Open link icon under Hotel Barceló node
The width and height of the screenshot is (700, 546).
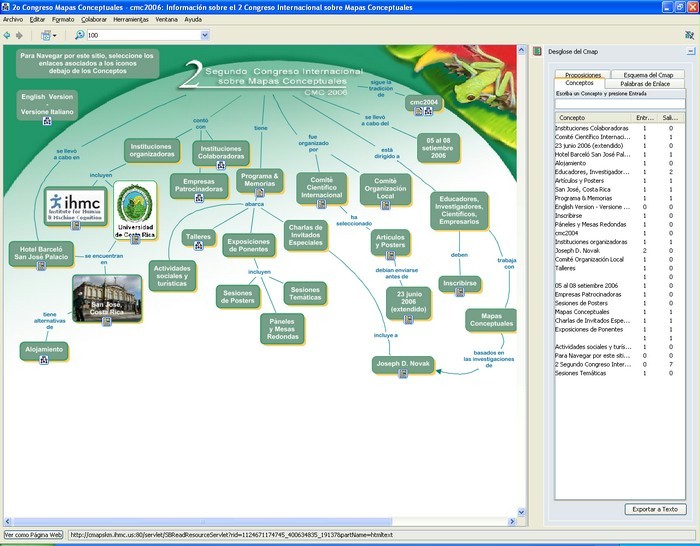(x=40, y=265)
